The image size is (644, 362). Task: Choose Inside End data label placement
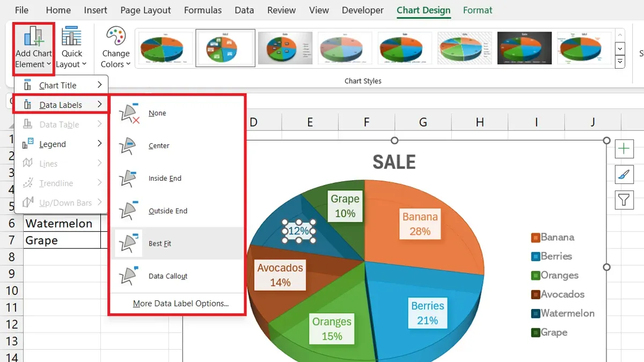177,179
